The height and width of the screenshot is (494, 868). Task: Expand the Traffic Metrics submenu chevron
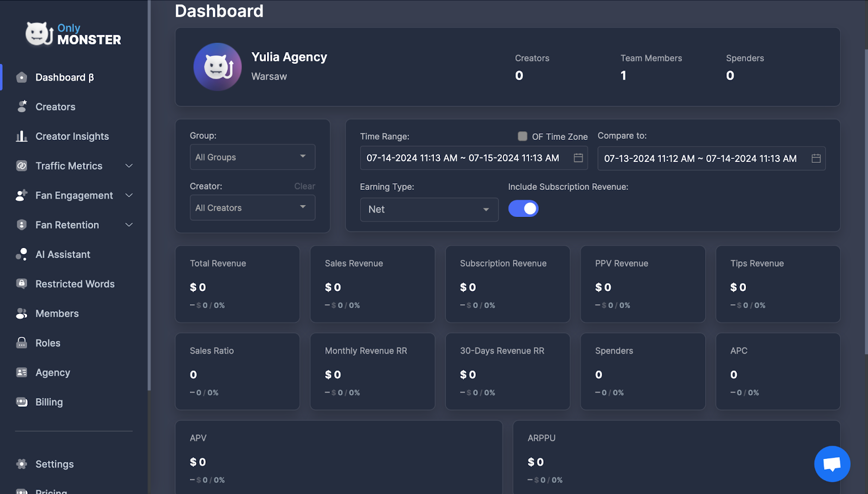(129, 166)
